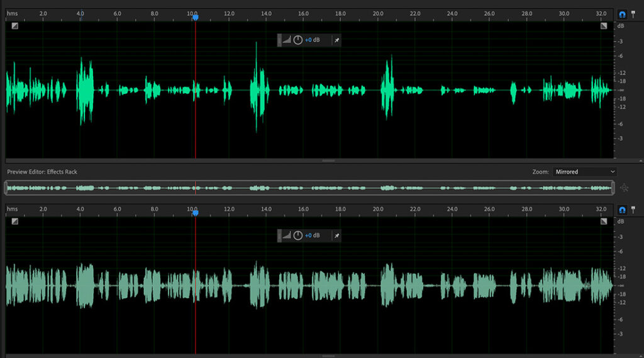Click the marker pin icon beside top ruler

pyautogui.click(x=634, y=13)
